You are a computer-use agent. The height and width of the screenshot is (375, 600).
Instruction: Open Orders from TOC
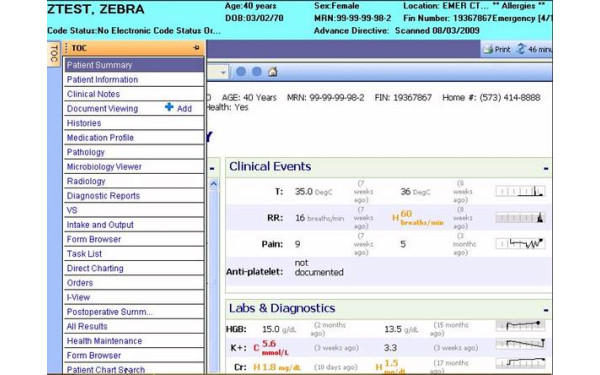134,283
